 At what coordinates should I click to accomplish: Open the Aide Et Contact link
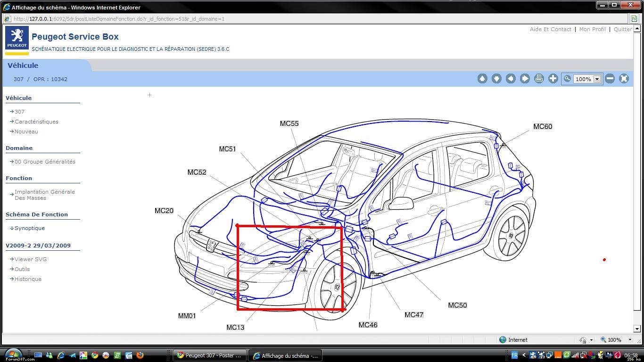[550, 29]
